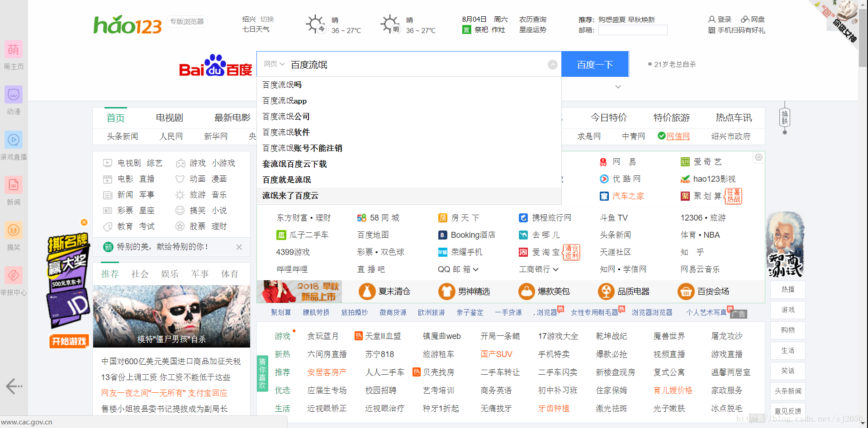The image size is (868, 428).
Task: Click the 换肤 skin lantern icon
Action: coord(785,118)
